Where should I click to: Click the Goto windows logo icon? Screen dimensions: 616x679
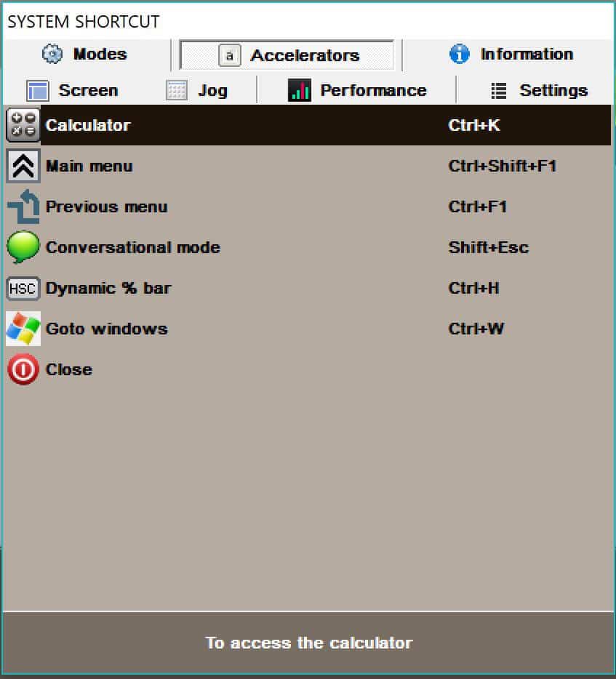(x=23, y=329)
